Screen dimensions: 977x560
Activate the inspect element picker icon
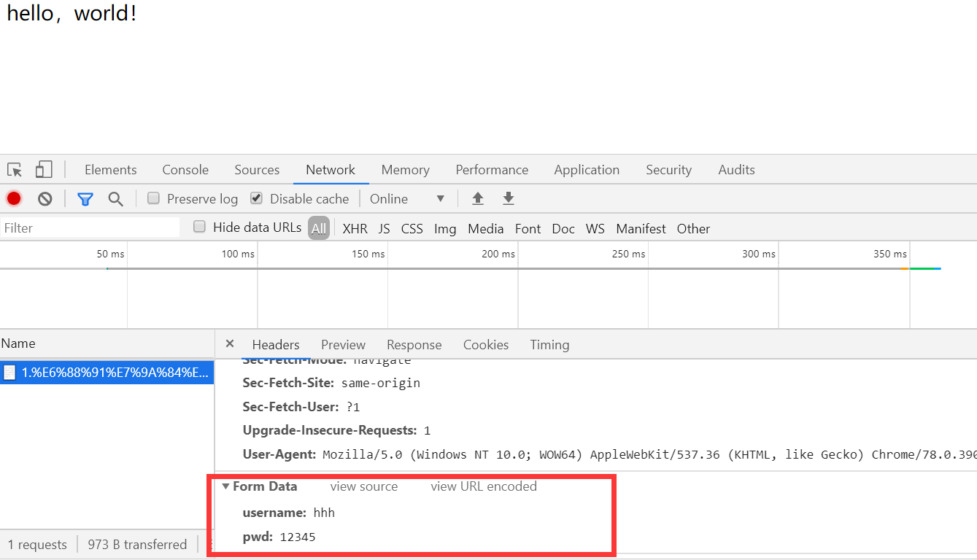click(x=15, y=170)
